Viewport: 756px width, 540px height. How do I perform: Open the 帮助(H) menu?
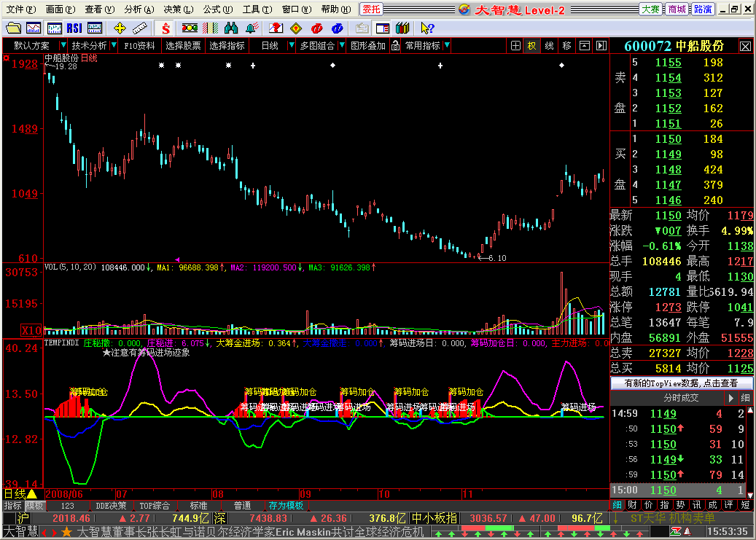[x=336, y=9]
